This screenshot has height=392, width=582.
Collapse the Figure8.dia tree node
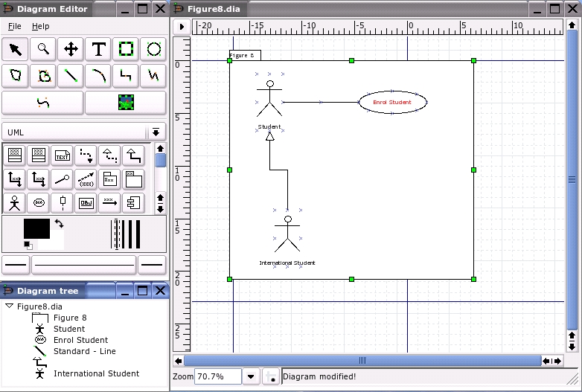(9, 306)
